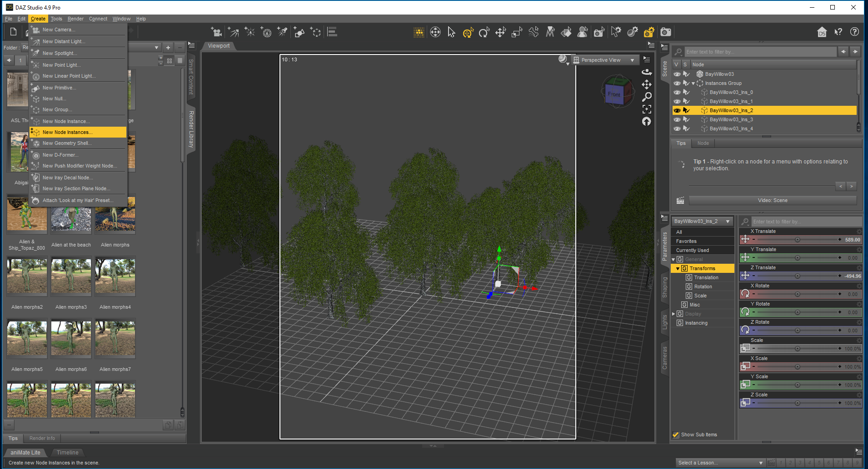Select the Spot Render camera tool
The height and width of the screenshot is (469, 868).
click(599, 32)
